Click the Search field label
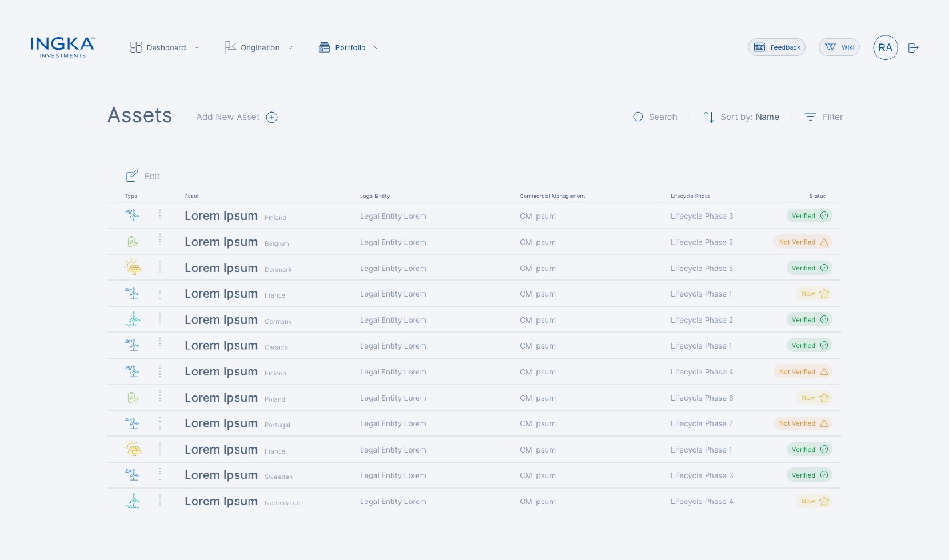Viewport: 949px width, 560px height. click(x=663, y=117)
